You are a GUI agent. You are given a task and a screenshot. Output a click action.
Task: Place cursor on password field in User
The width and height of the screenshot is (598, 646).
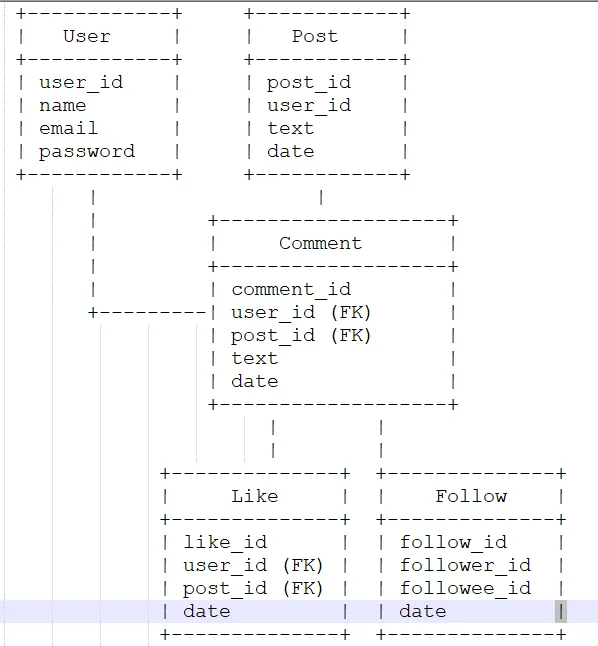point(87,152)
